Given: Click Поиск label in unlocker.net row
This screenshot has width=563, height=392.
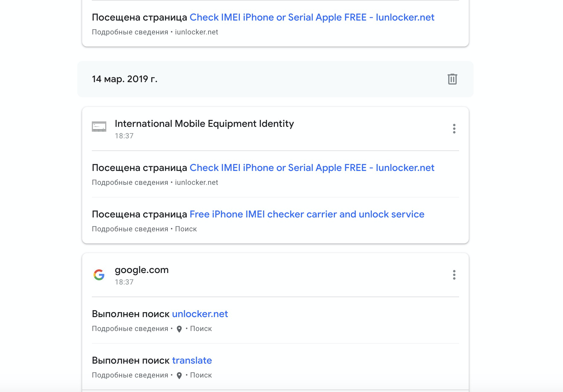Looking at the screenshot, I should tap(201, 329).
